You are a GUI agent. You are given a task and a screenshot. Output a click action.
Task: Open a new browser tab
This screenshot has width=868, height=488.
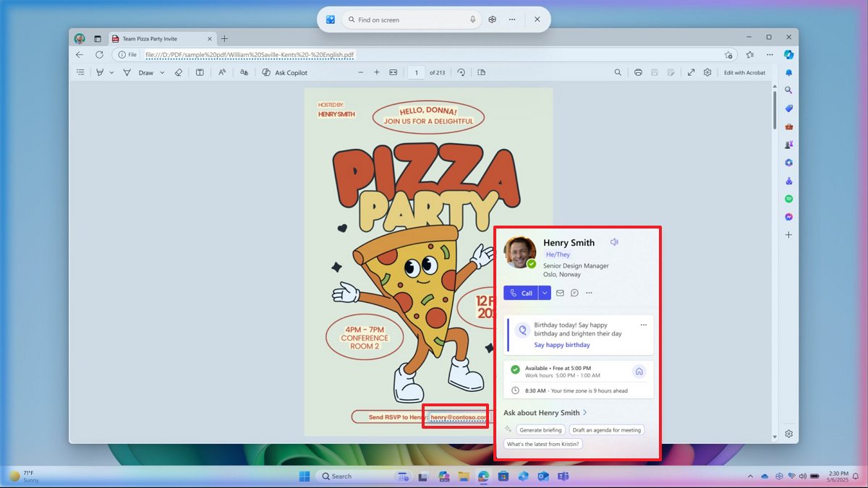(224, 39)
